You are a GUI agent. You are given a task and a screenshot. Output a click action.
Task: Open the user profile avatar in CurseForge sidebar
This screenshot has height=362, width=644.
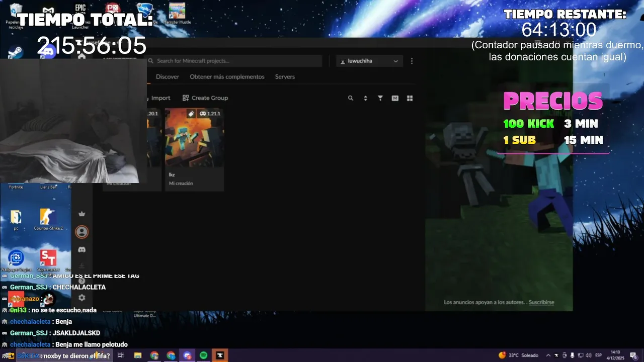click(82, 232)
